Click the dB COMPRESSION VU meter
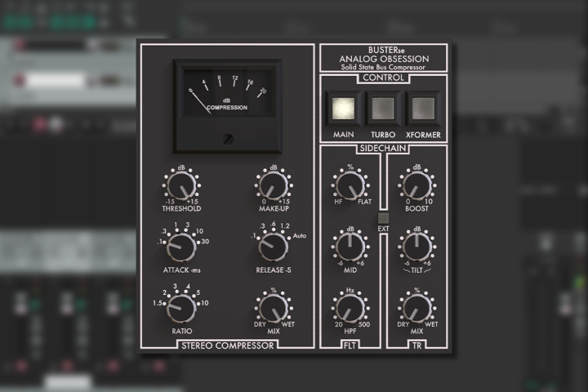 coord(227,106)
